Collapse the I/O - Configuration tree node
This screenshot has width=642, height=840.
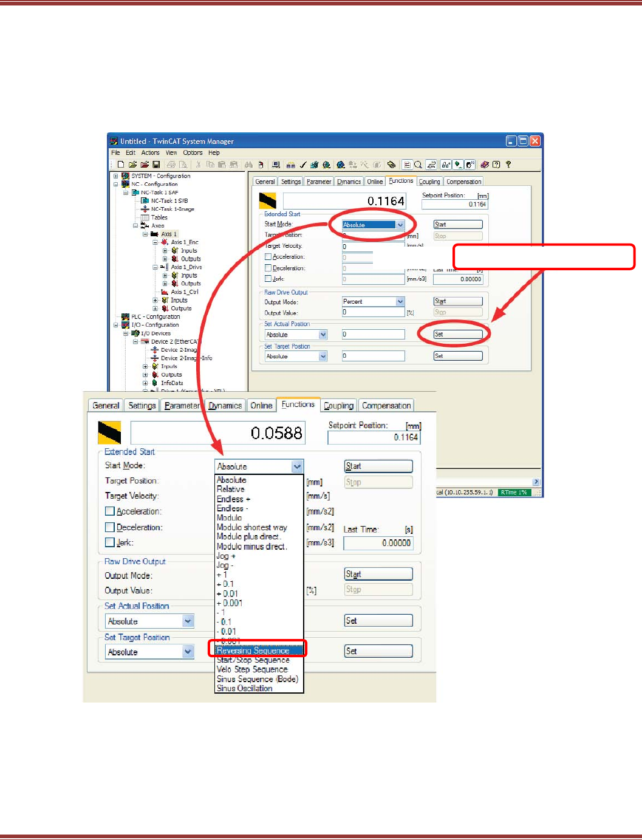click(x=115, y=325)
